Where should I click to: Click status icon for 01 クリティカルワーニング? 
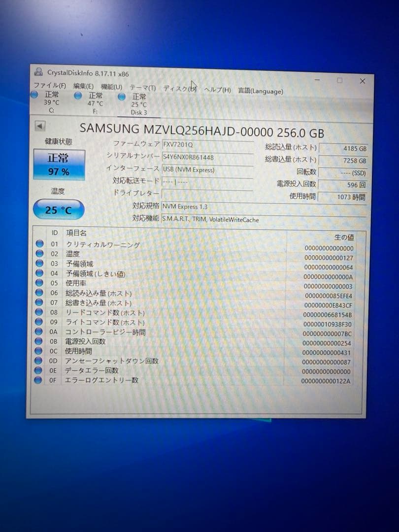click(x=40, y=243)
